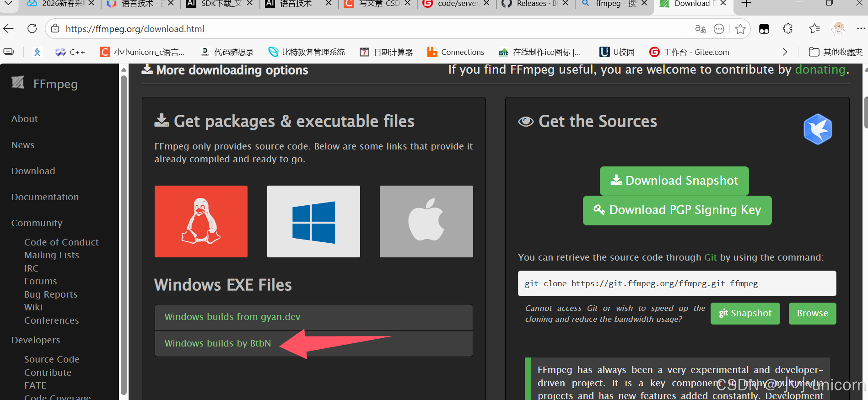Image resolution: width=868 pixels, height=400 pixels.
Task: Choose the Apple macOS download tile
Action: coord(426,221)
